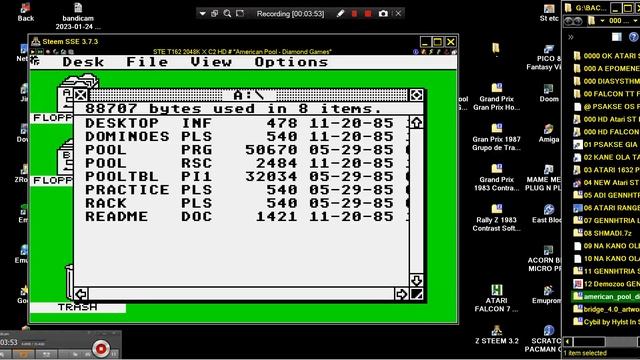Select the 000 A EPOMENE folder in explorer
Screen dimensions: 640x360
[606, 69]
